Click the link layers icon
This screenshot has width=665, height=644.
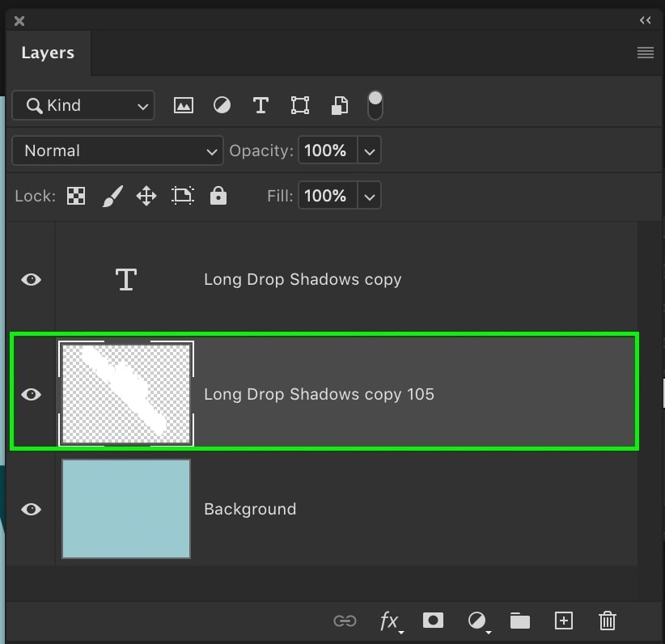click(x=345, y=621)
